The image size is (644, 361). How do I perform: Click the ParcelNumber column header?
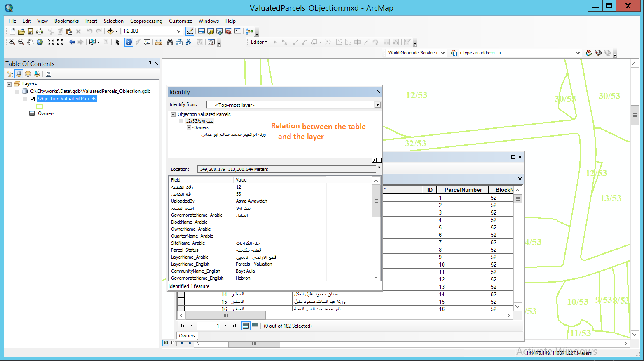coord(463,190)
